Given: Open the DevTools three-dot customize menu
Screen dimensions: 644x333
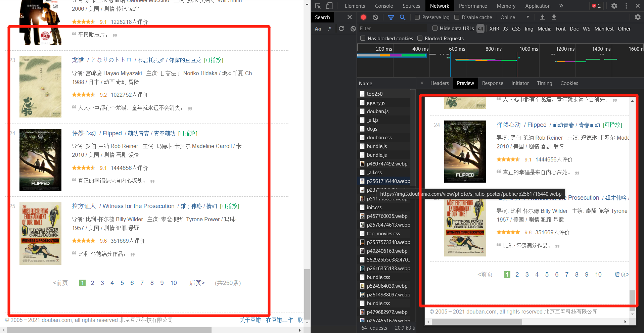Looking at the screenshot, I should (x=626, y=6).
